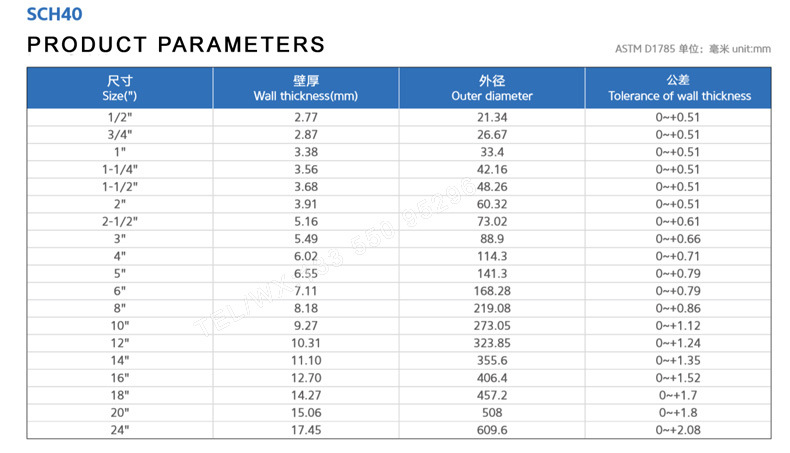
Task: Click wall thickness value 12.70
Action: coord(306,378)
